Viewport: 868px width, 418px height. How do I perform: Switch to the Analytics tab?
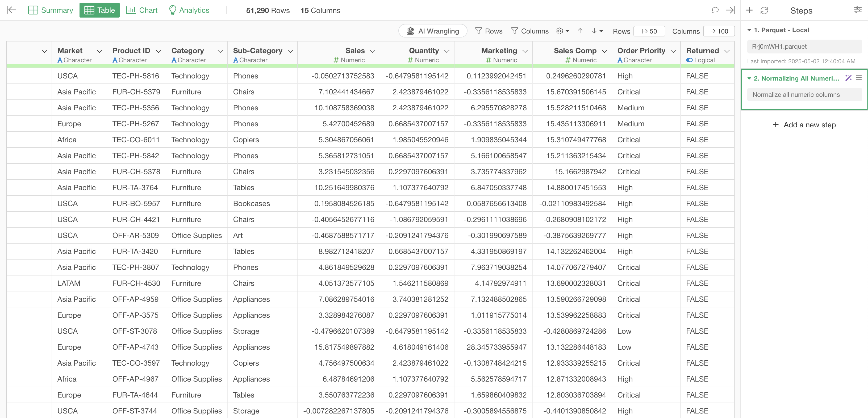(189, 10)
